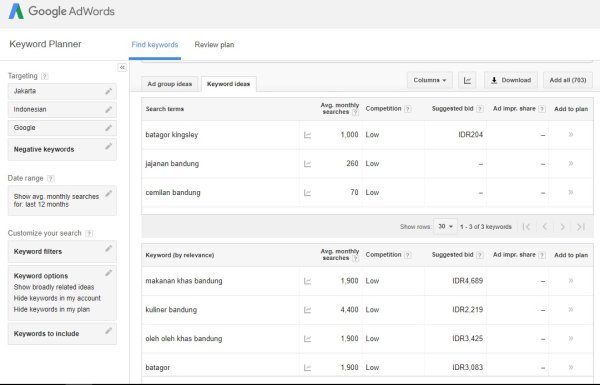Switch to Ad group ideas tab
The width and height of the screenshot is (600, 385).
pos(170,84)
